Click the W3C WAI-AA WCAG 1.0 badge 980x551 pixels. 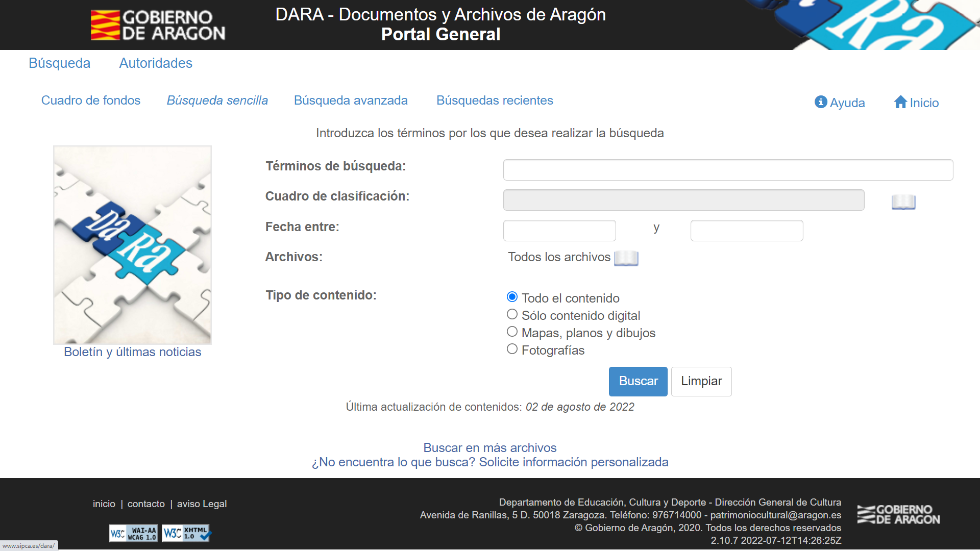(134, 534)
